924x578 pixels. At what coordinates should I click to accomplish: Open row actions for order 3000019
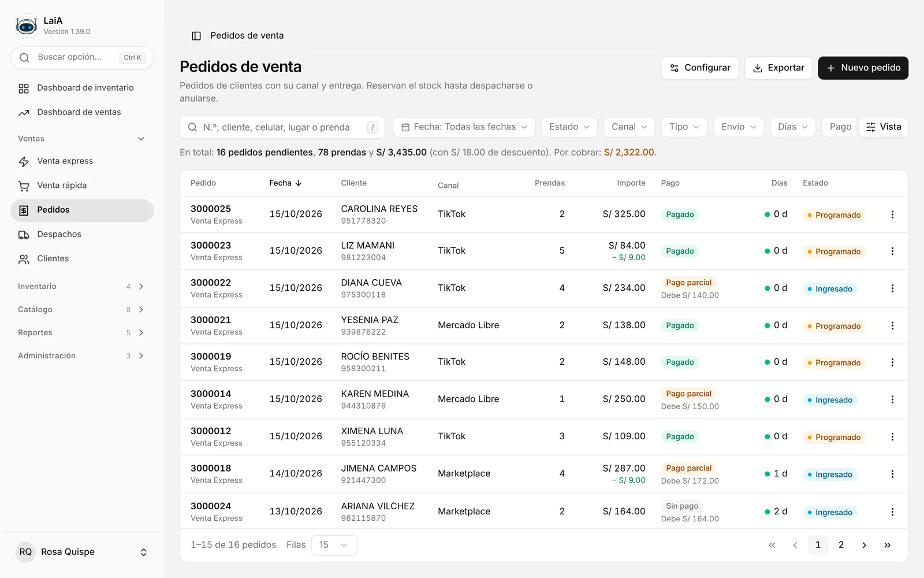click(x=892, y=362)
